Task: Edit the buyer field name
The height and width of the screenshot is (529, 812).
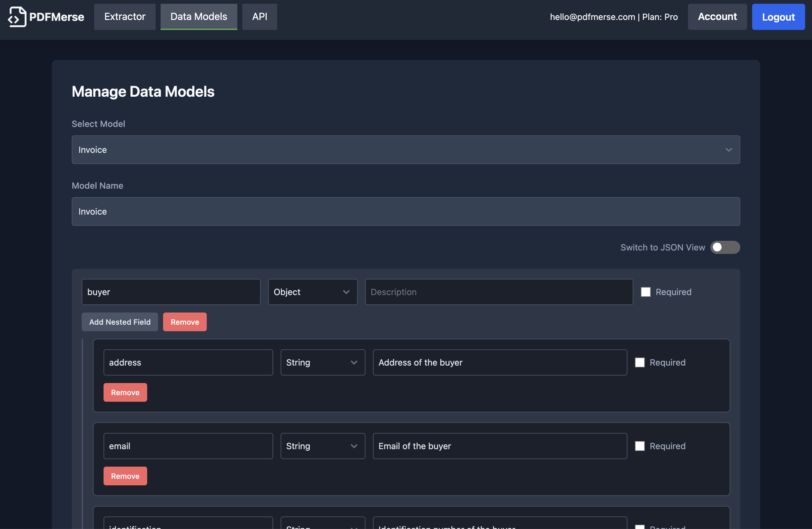Action: click(171, 292)
